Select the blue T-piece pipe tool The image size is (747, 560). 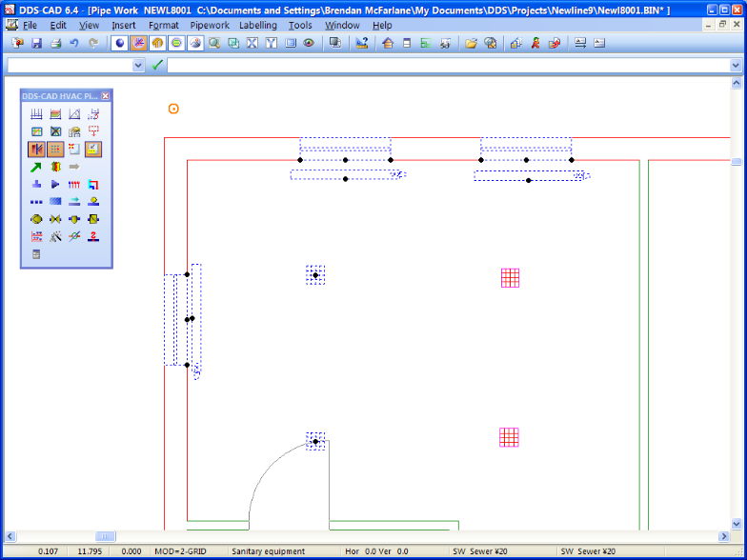click(36, 185)
